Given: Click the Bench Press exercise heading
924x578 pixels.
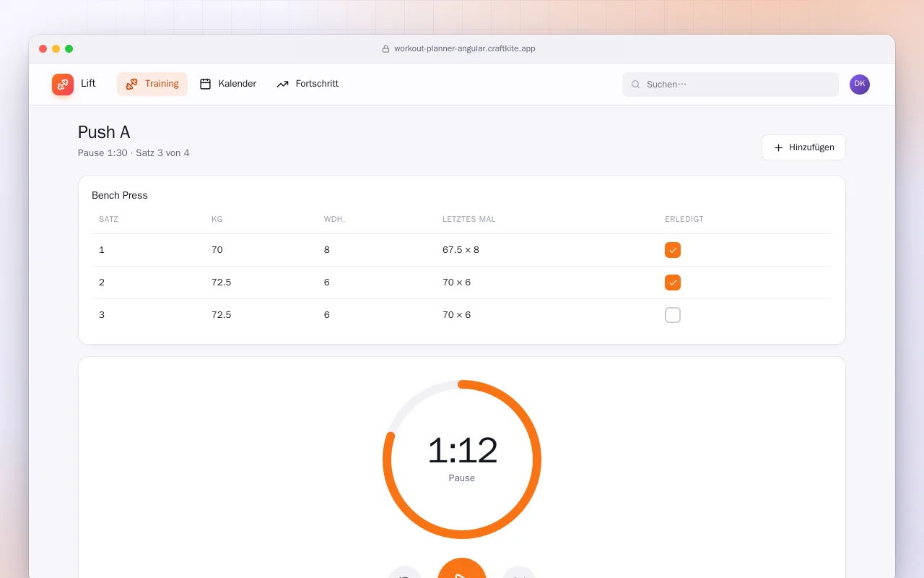Looking at the screenshot, I should tap(120, 196).
